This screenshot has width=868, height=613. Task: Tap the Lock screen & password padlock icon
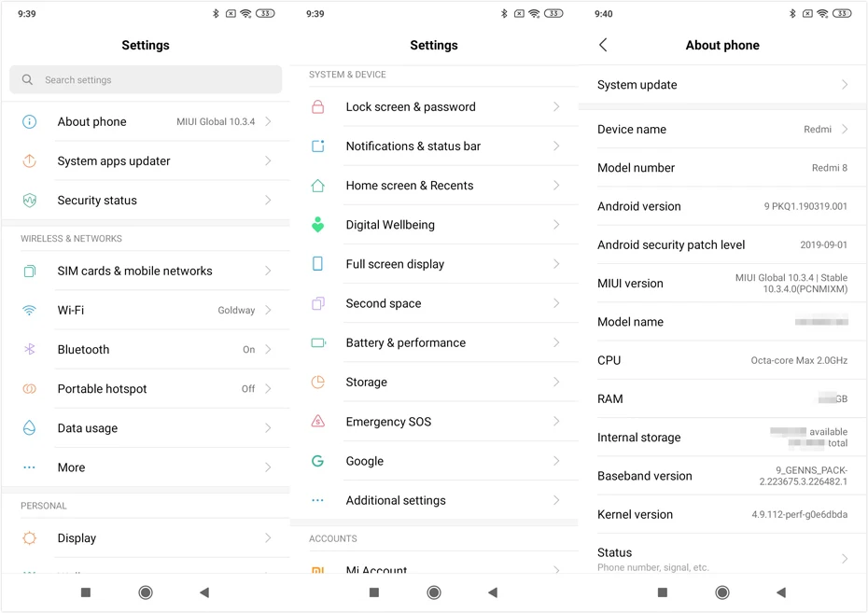(317, 106)
